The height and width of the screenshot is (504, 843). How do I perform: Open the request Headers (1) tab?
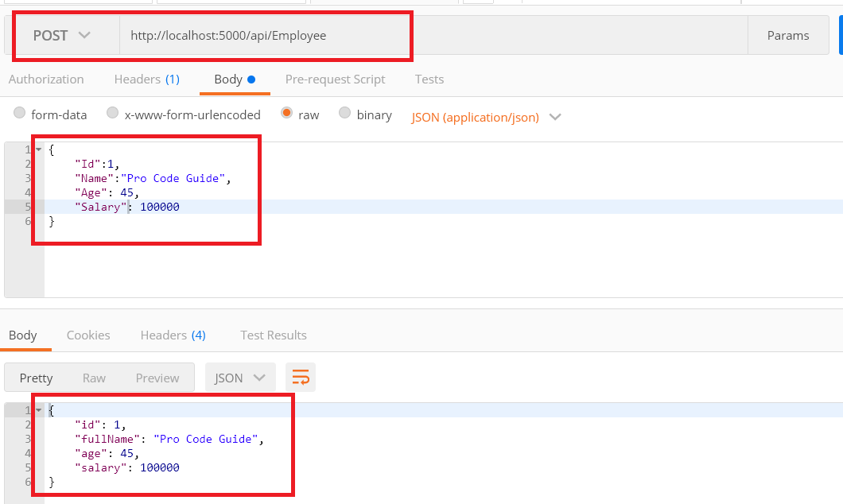click(147, 79)
